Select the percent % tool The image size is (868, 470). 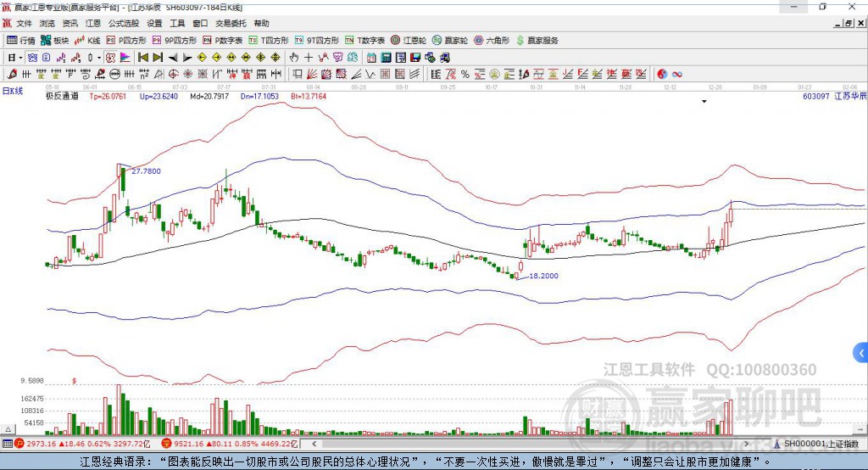465,74
